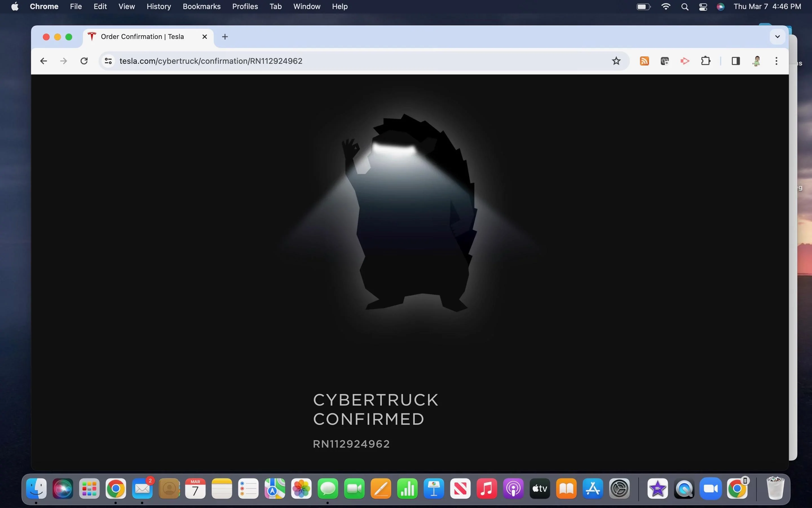
Task: Open Maps from the dock
Action: tap(275, 488)
